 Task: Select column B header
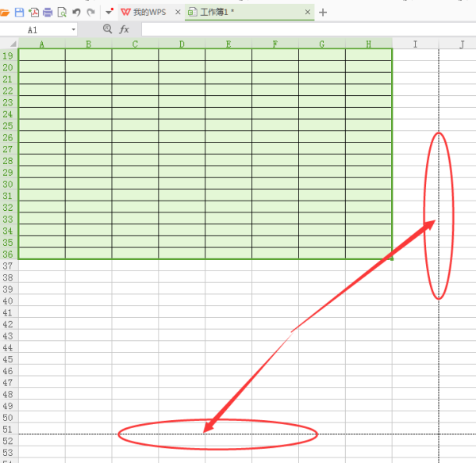88,44
